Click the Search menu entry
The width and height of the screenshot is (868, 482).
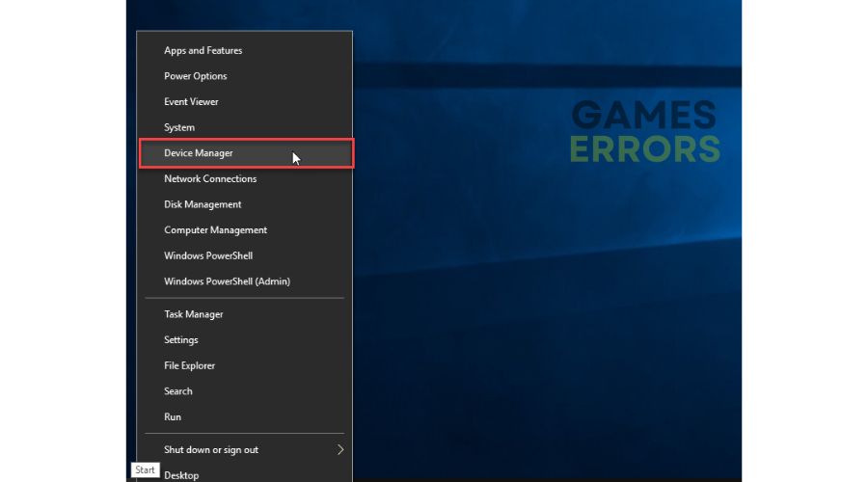click(x=178, y=391)
